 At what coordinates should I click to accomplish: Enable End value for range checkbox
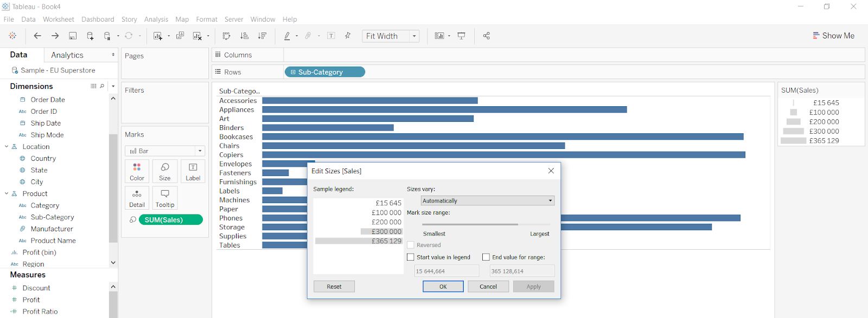coord(486,257)
